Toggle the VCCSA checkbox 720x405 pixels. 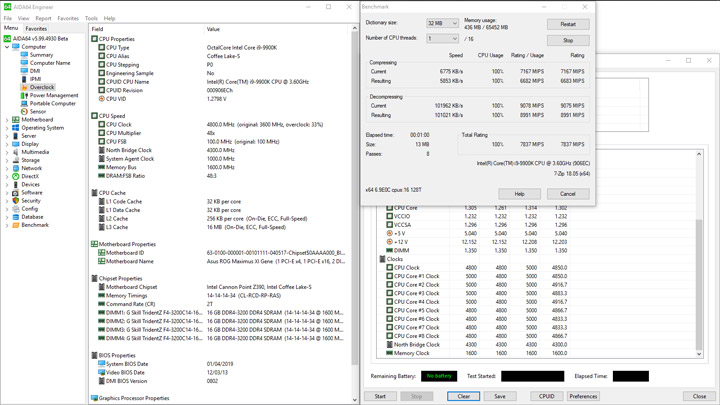coord(389,225)
